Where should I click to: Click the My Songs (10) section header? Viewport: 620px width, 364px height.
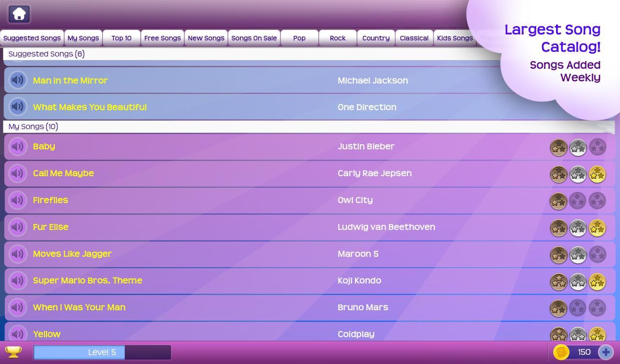click(x=33, y=126)
